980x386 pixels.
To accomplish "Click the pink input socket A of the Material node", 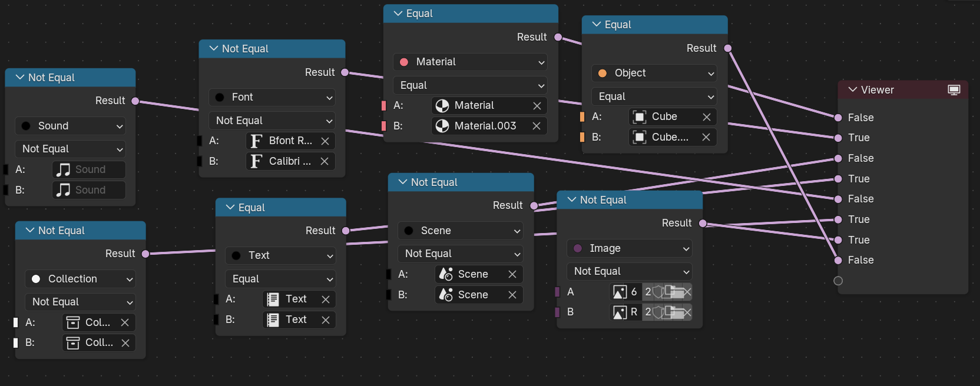I will click(x=383, y=106).
